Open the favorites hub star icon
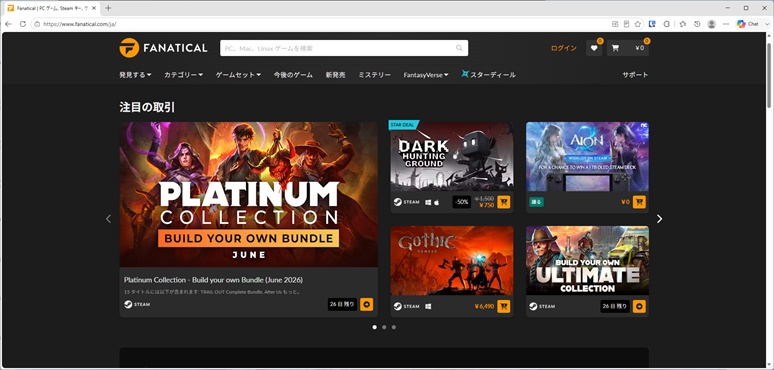774x370 pixels. (x=683, y=24)
